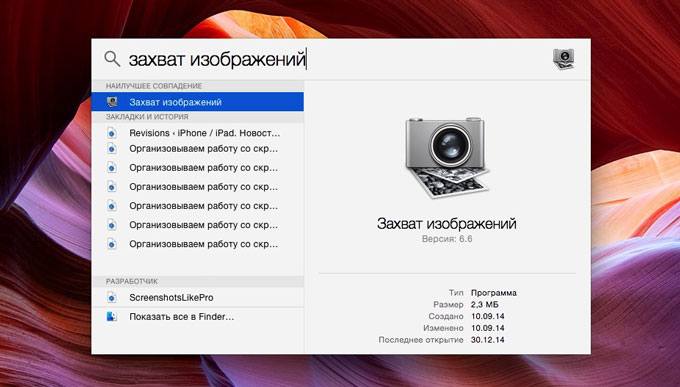Click the Finder icon beside Показать все в Finder
The image size is (680, 387).
[111, 316]
